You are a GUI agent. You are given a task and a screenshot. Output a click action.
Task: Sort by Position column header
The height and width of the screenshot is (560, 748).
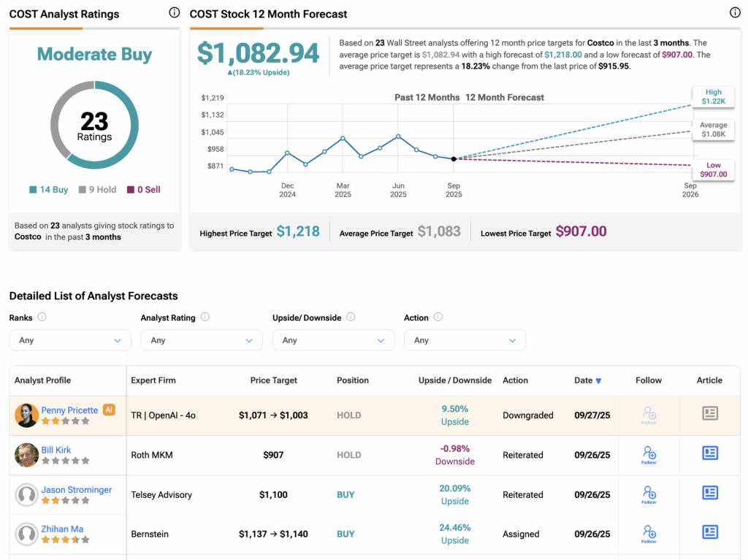coord(353,380)
